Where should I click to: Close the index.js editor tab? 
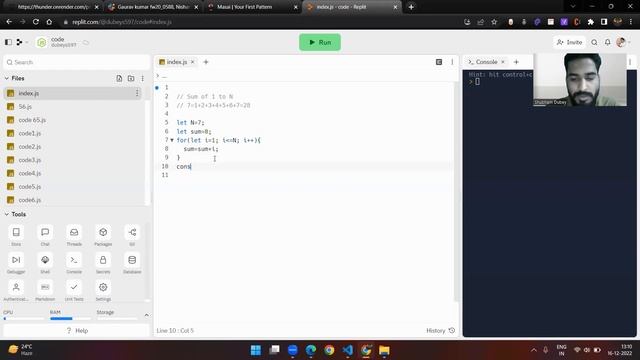point(192,62)
